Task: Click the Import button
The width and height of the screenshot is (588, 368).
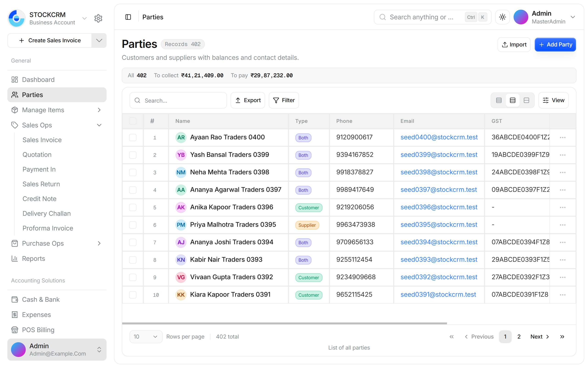Action: point(514,45)
